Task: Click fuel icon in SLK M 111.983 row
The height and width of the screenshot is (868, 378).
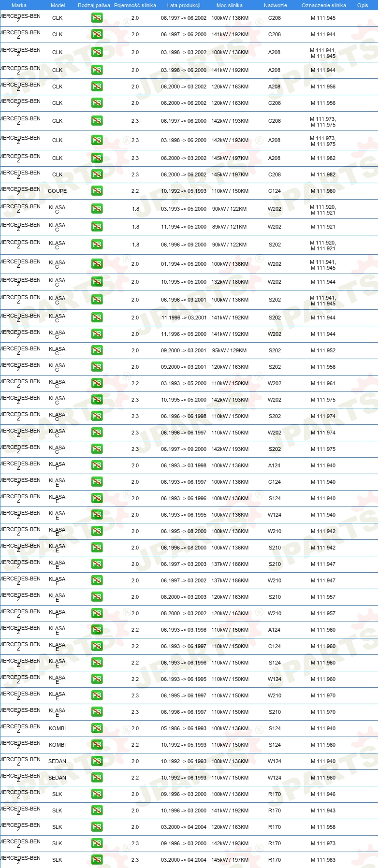Action: click(x=97, y=860)
